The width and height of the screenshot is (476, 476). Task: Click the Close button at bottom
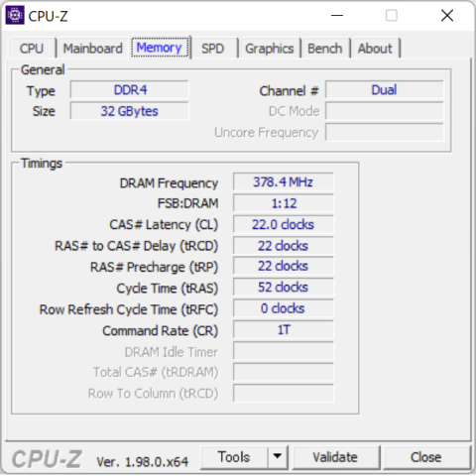426,457
